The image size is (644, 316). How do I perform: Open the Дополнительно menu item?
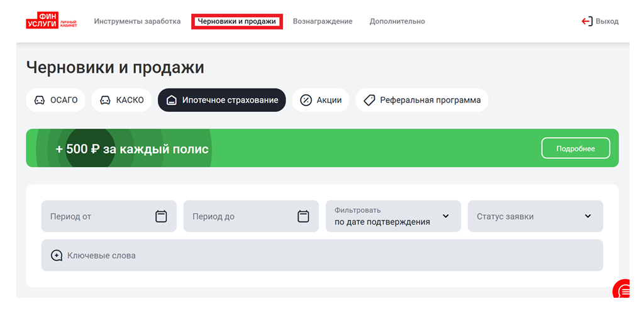[397, 21]
